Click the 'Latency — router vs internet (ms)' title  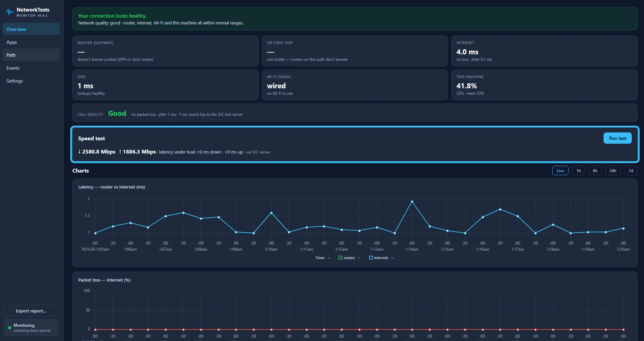pos(111,187)
